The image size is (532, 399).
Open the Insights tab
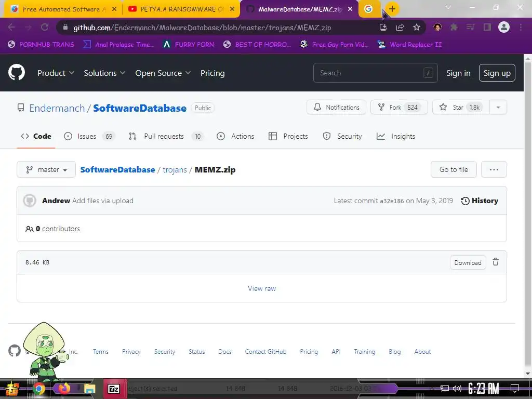pos(395,136)
